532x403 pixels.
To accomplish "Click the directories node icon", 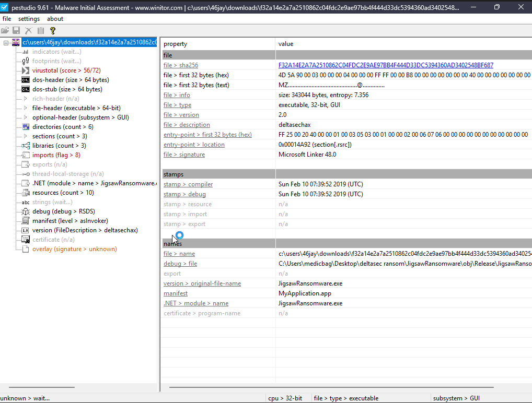I will pyautogui.click(x=26, y=127).
